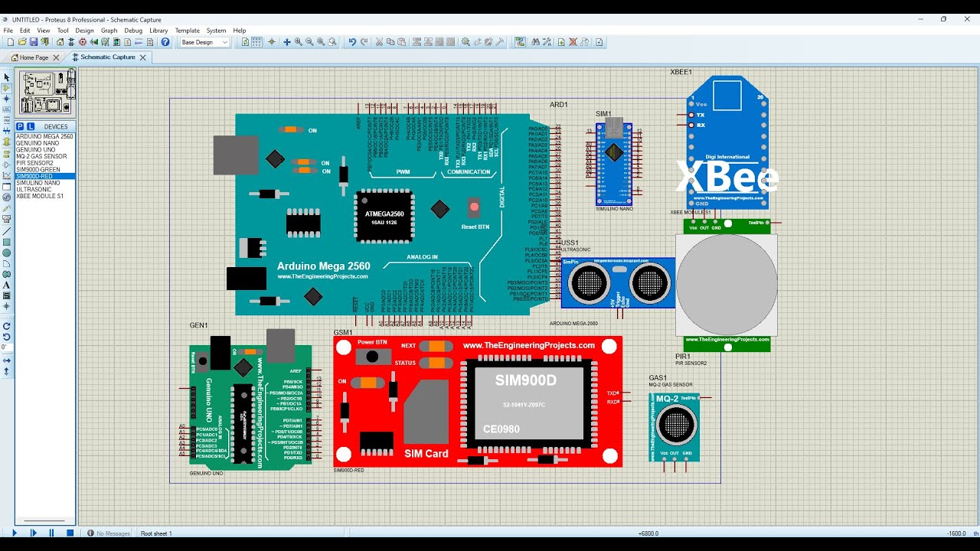Click the No Messages status indicator

click(107, 533)
